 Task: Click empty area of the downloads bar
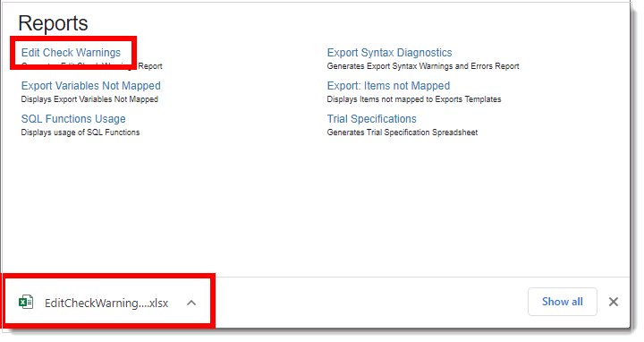(369, 303)
